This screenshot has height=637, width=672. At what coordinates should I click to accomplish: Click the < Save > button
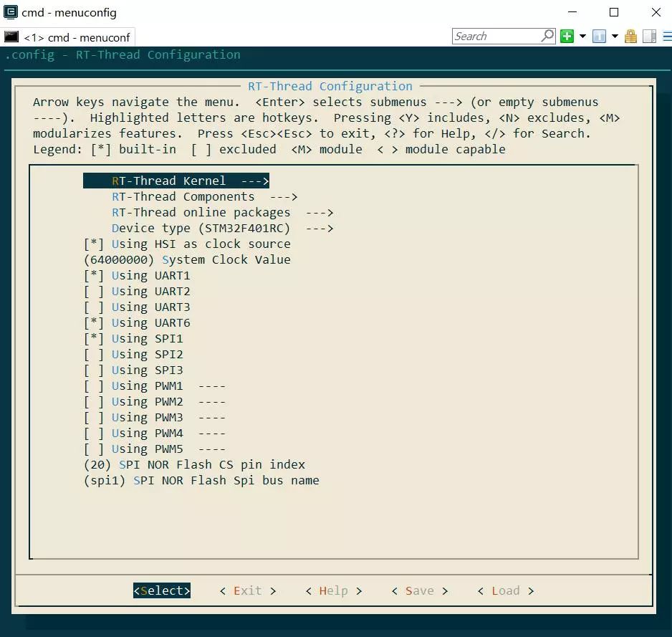point(420,590)
